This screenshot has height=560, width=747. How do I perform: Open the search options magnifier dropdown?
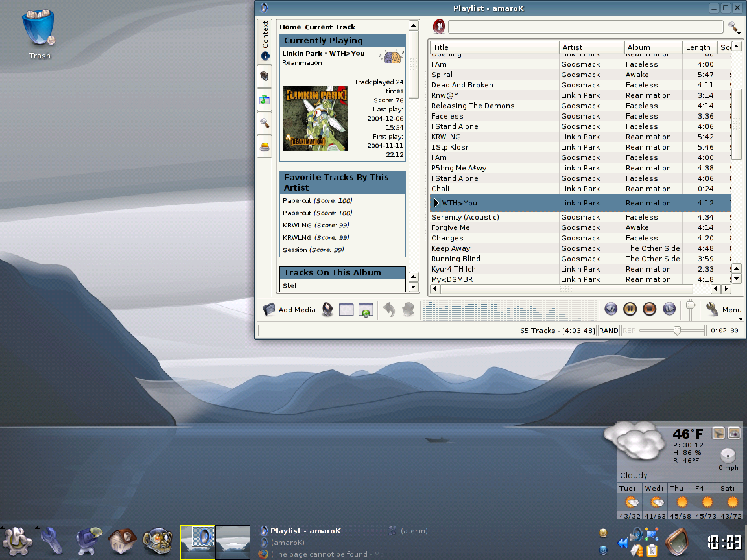coord(734,28)
